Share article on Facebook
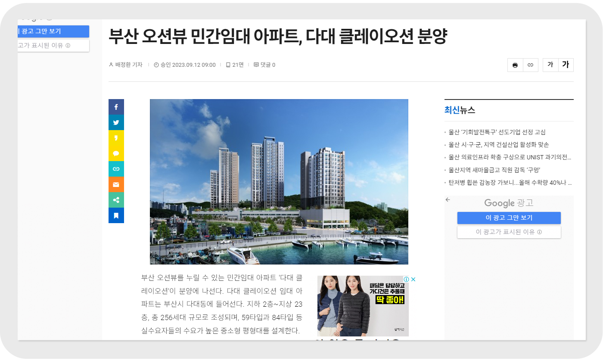 [x=116, y=107]
